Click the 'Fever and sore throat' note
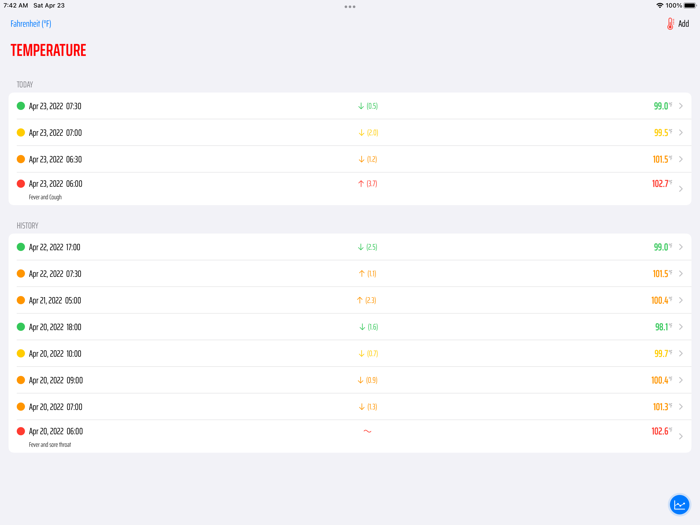The width and height of the screenshot is (700, 525). pos(50,445)
